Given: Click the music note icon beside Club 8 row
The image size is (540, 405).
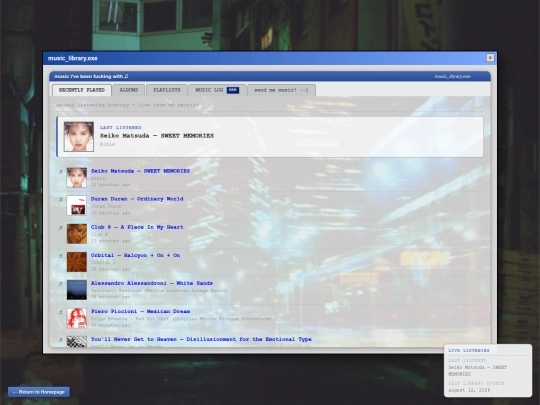Looking at the screenshot, I should [x=61, y=228].
